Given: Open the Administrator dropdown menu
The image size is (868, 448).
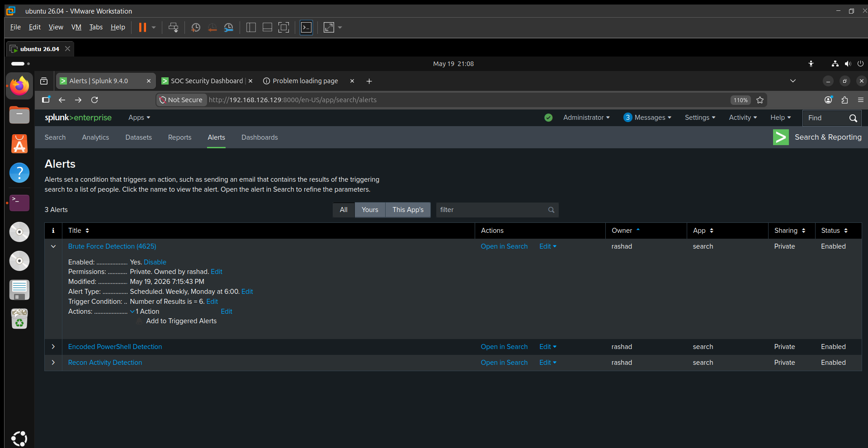Looking at the screenshot, I should click(x=586, y=118).
